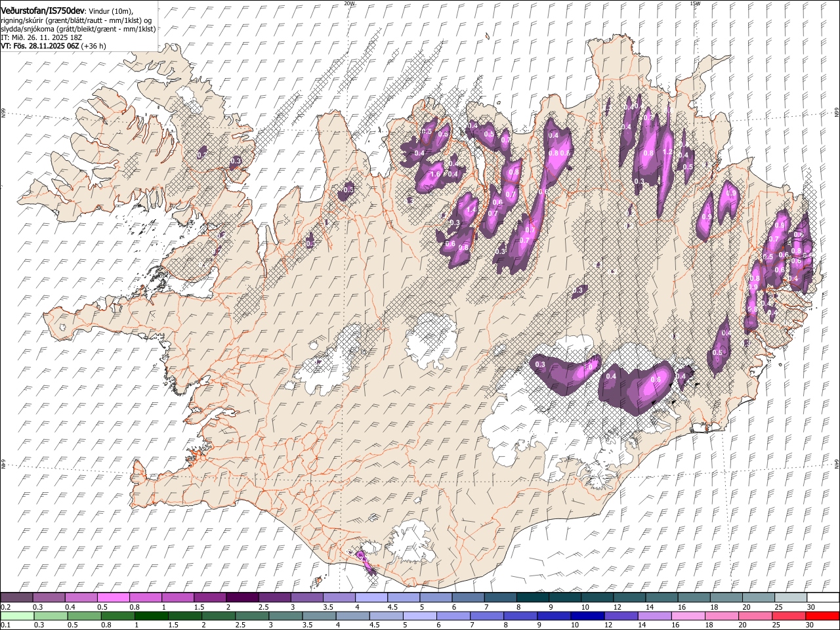
Task: Click the snow legend swatch between 0.2 and 0.3
Action: point(17,597)
